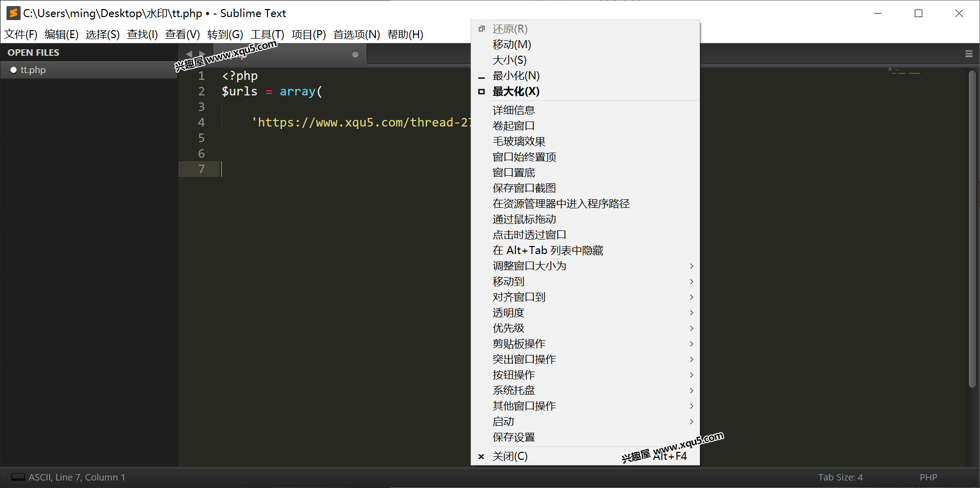
Task: Click the ASCII, Line 7, Column 1 status text
Action: click(x=77, y=477)
